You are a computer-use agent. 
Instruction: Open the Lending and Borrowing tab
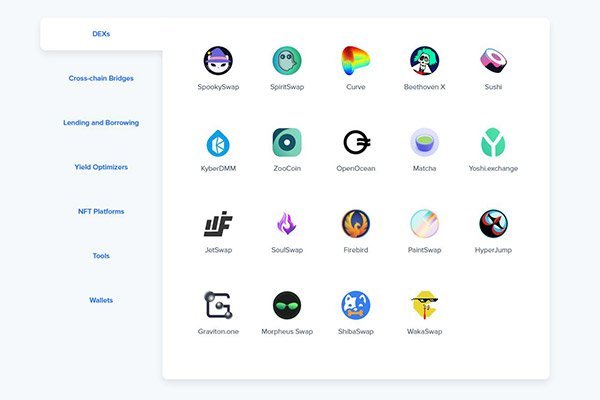[101, 122]
